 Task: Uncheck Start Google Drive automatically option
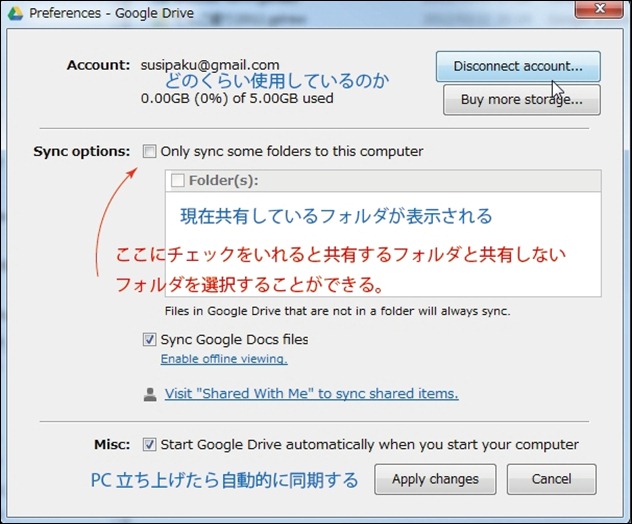[x=149, y=445]
